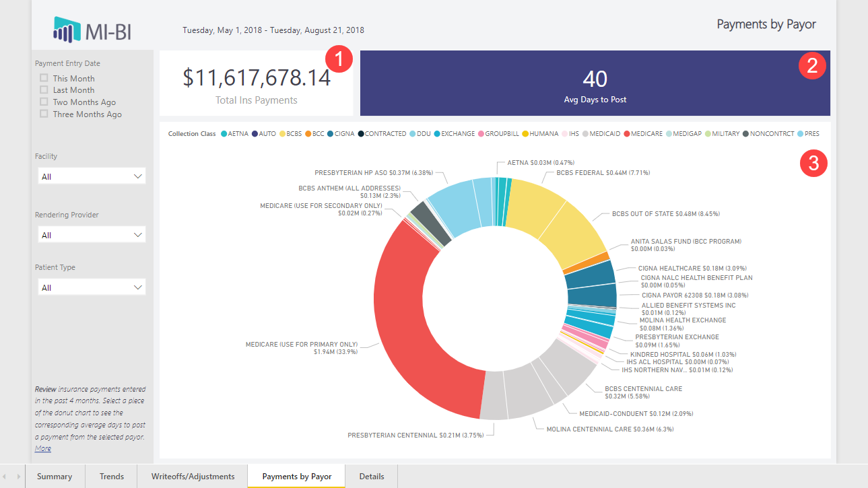Click the Total Ins Payments card
Screen dimensions: 868x488
click(x=256, y=83)
